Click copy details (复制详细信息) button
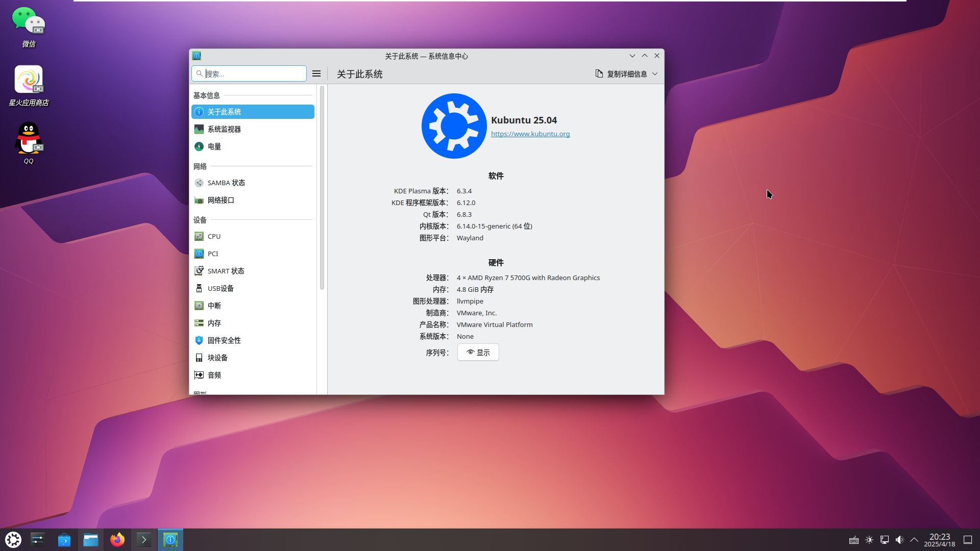This screenshot has width=980, height=551. 621,74
